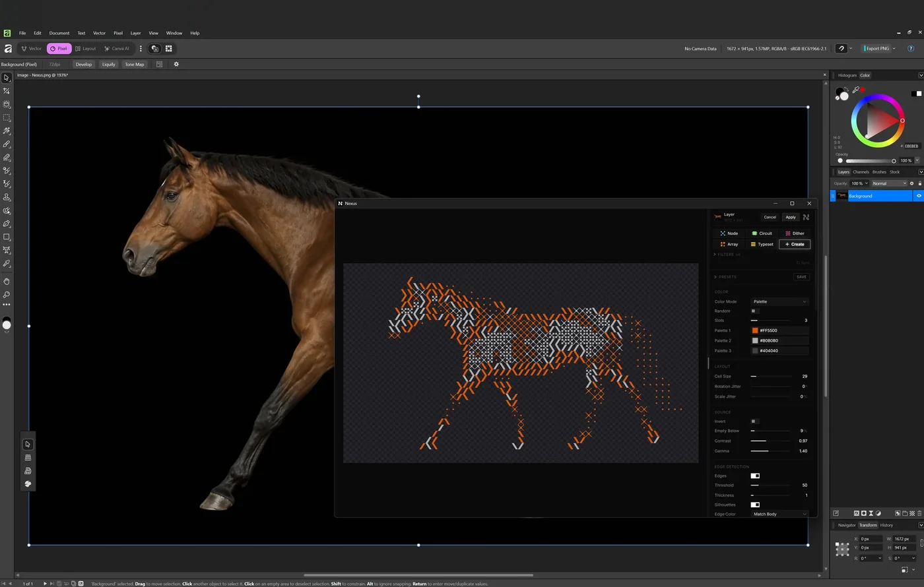Choose the Pen tool in the toolbar

click(x=7, y=224)
